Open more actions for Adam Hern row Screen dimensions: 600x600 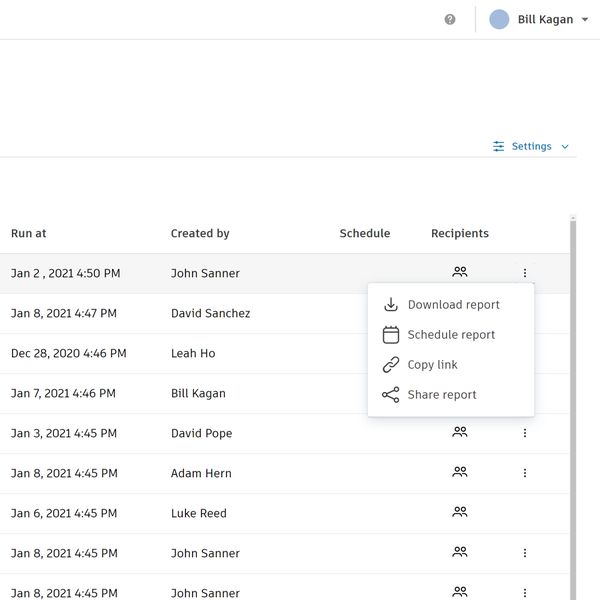525,473
